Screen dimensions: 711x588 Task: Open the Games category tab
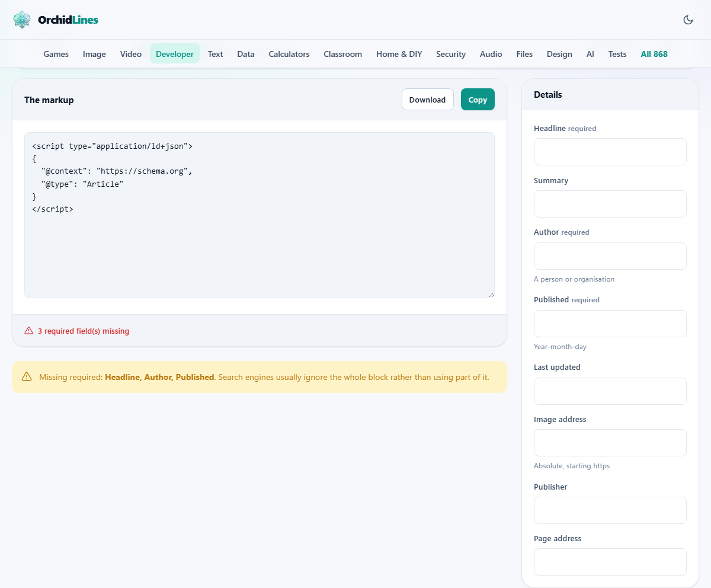[56, 54]
